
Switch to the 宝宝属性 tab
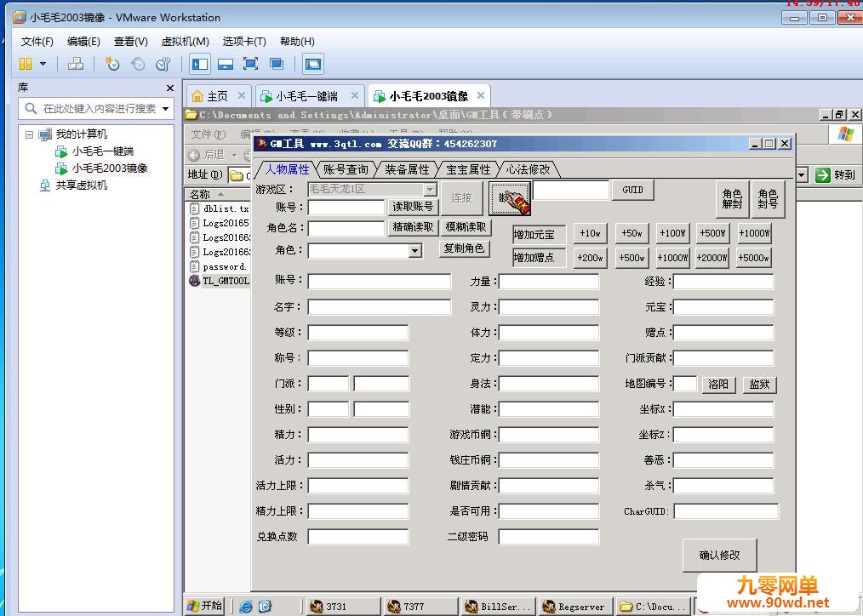pos(468,169)
